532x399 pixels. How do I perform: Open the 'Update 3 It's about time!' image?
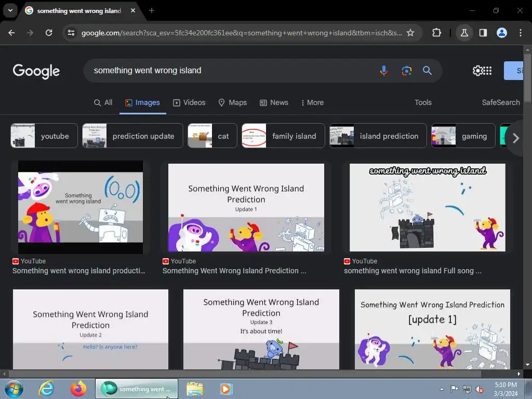coord(261,329)
